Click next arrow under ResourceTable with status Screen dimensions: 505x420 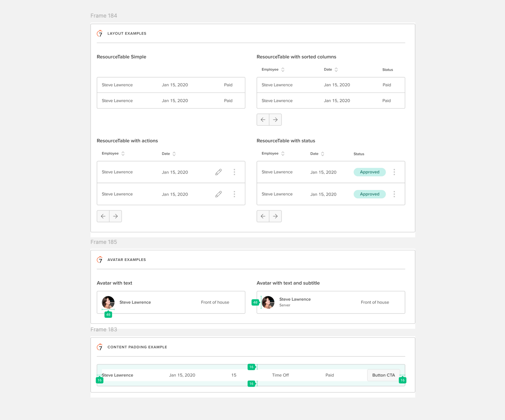point(275,216)
